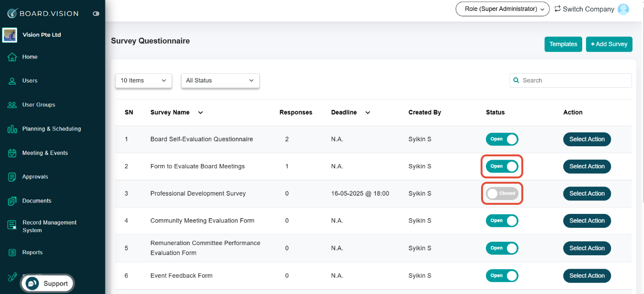Select Record Management System menu item
This screenshot has width=644, height=294.
49,226
